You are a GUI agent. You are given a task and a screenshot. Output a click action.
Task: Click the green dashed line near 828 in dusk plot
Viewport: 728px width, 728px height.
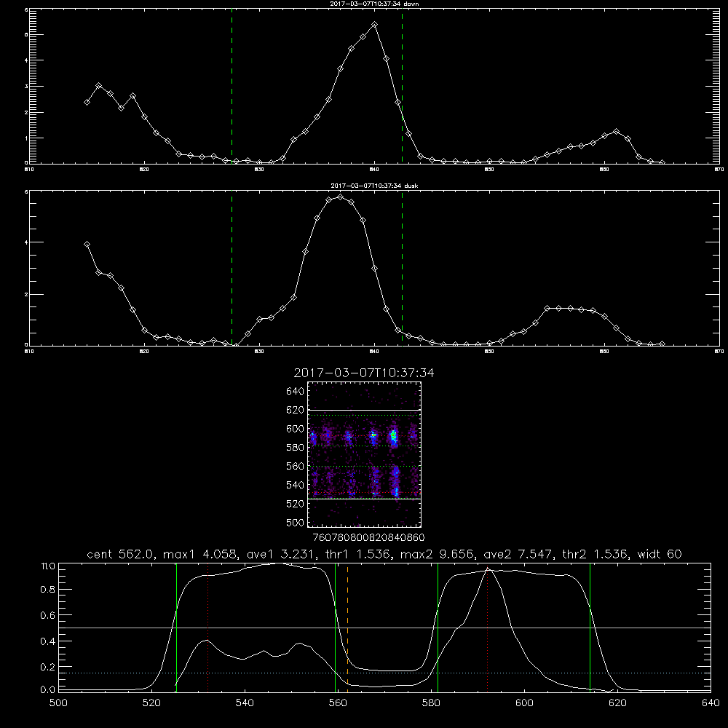232,268
